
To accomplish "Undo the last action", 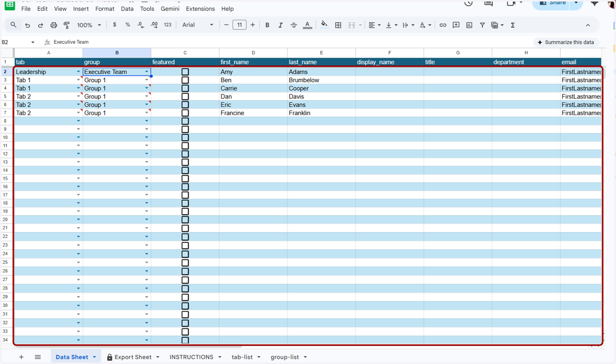I will (x=27, y=25).
